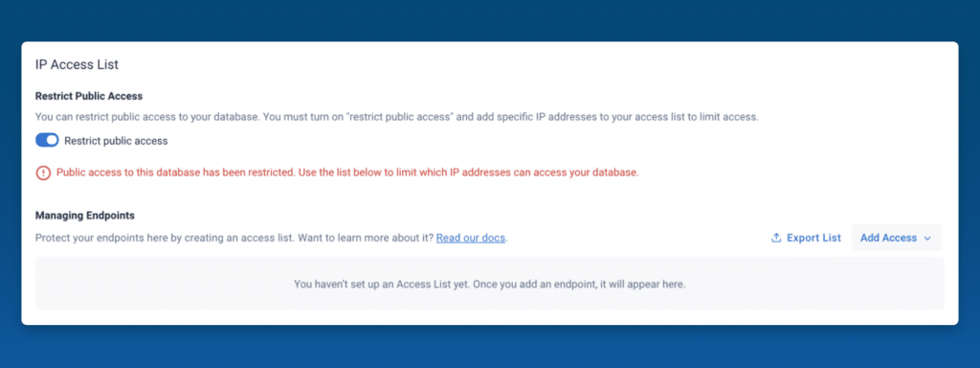Click the dark blue background above the card
Viewport: 980px width, 368px height.
[489, 20]
